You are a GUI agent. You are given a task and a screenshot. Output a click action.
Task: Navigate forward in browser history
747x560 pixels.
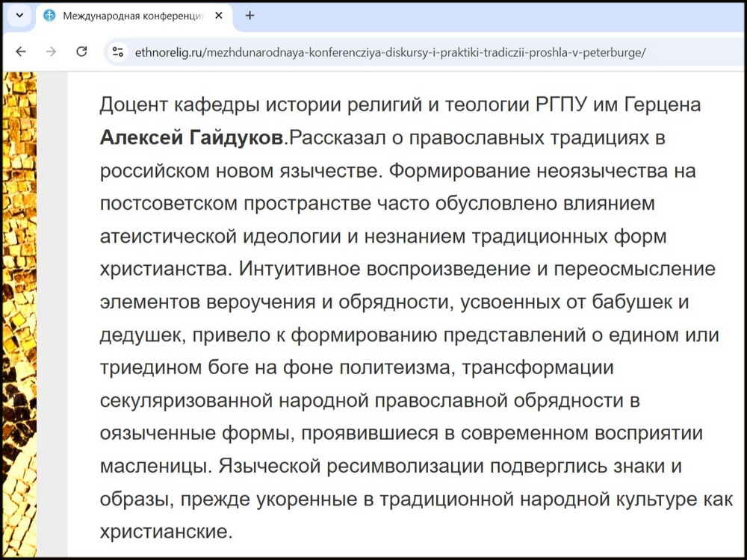(x=50, y=52)
